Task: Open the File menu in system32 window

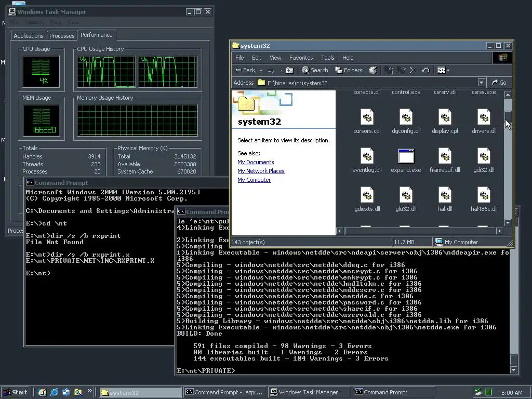Action: [x=240, y=58]
